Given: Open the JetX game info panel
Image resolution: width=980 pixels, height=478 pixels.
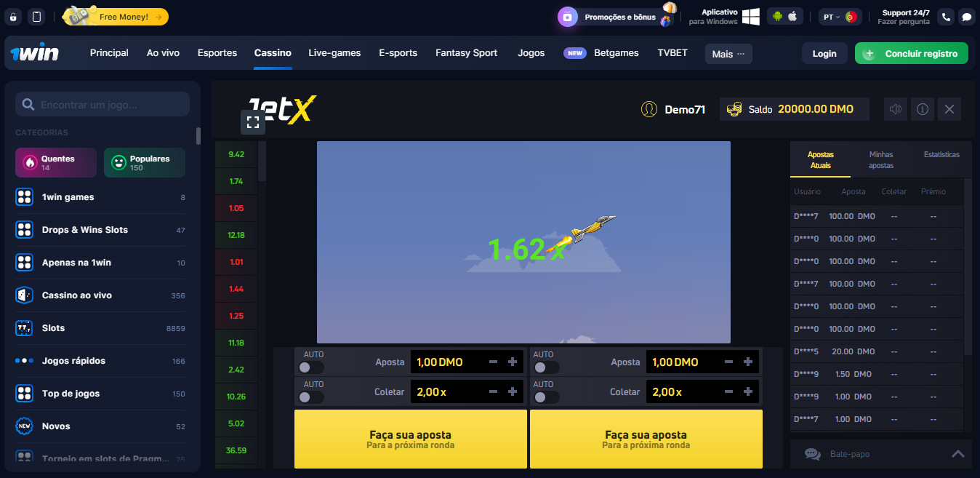Looking at the screenshot, I should coord(922,109).
